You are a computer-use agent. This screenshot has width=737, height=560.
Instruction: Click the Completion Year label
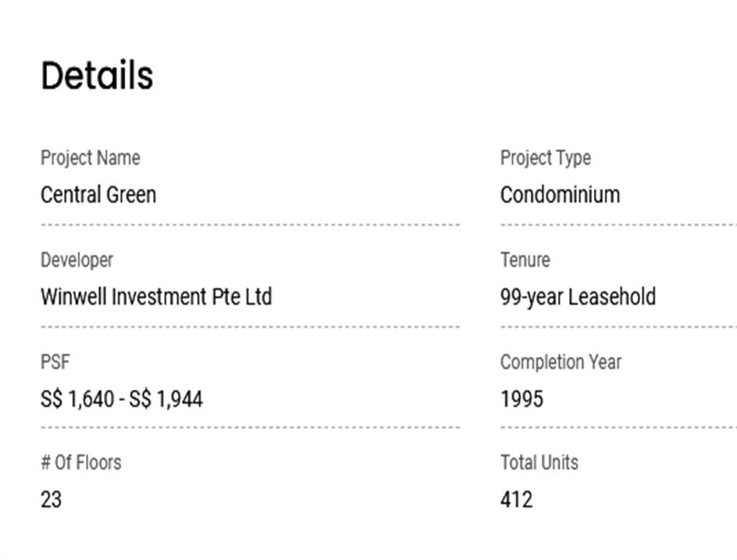[560, 362]
